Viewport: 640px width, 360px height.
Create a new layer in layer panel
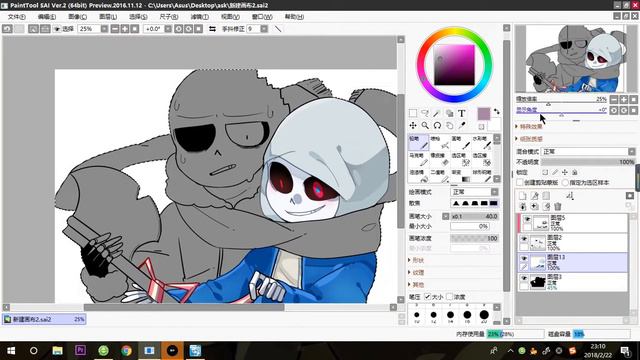[522, 196]
